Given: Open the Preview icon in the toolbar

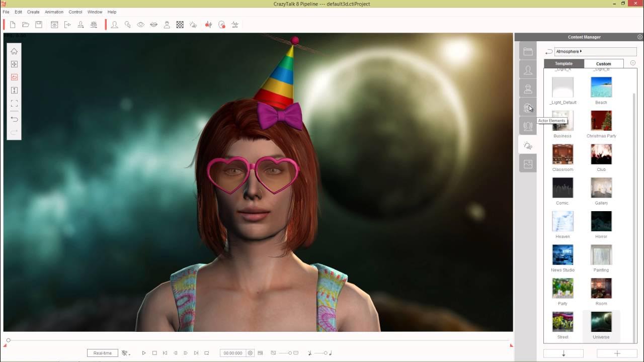Looking at the screenshot, I should pos(54,25).
